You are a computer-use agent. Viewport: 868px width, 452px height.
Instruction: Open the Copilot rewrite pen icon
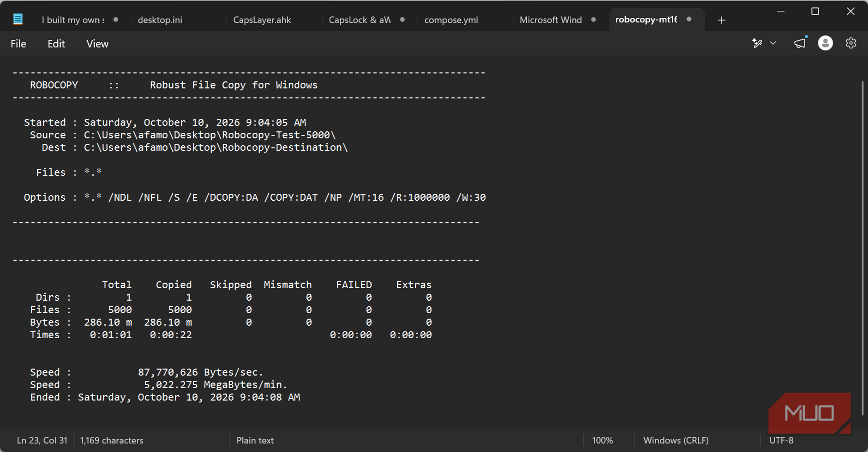coord(757,43)
